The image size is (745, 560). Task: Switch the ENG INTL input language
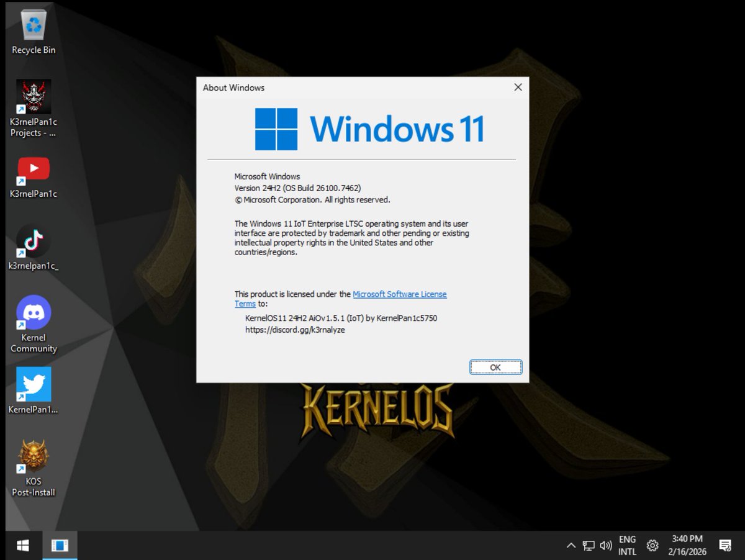(x=627, y=546)
